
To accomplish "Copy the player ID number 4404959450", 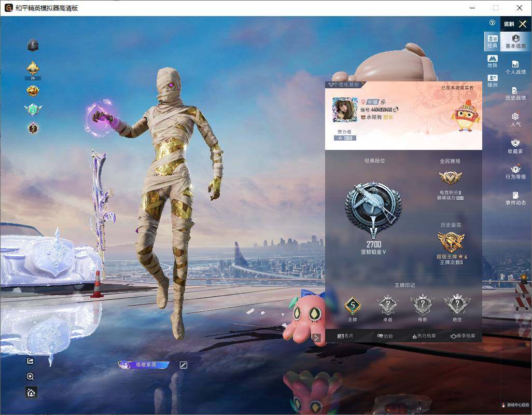I will point(396,109).
